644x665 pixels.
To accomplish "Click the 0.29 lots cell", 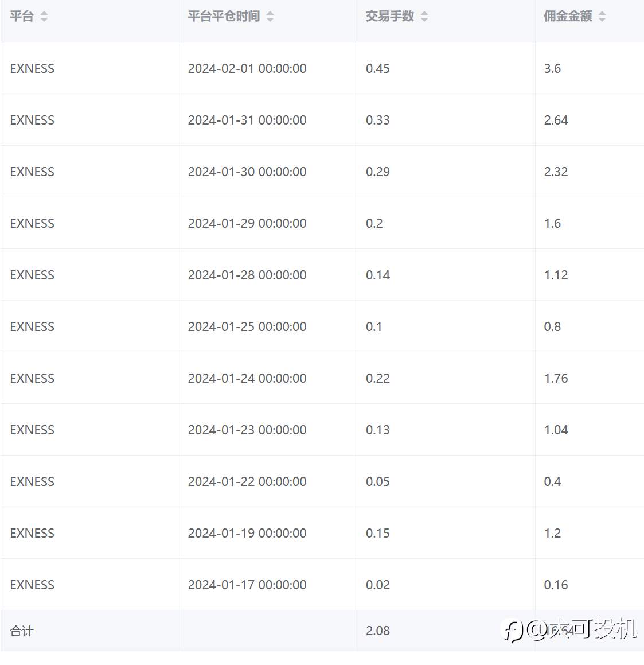I will (x=378, y=172).
